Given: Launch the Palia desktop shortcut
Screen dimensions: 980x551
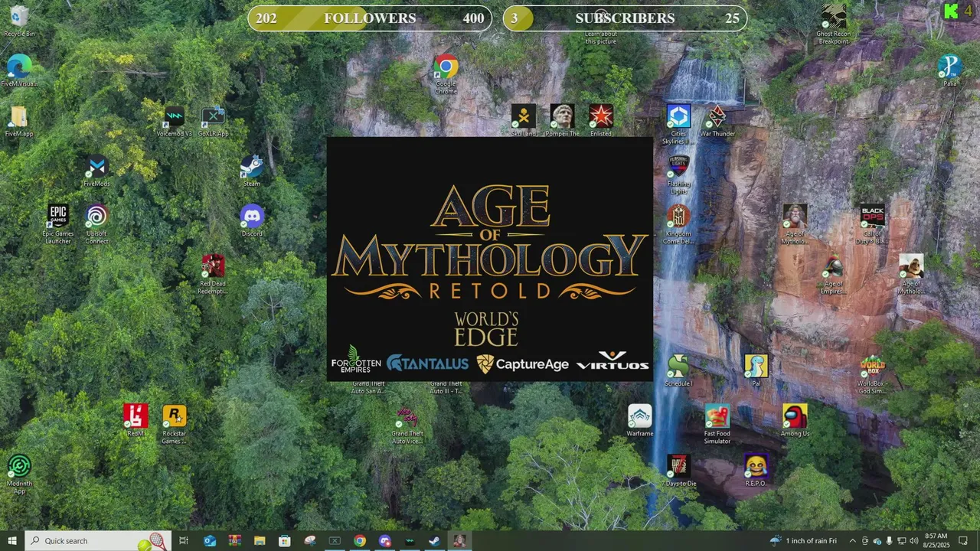Looking at the screenshot, I should tap(949, 70).
